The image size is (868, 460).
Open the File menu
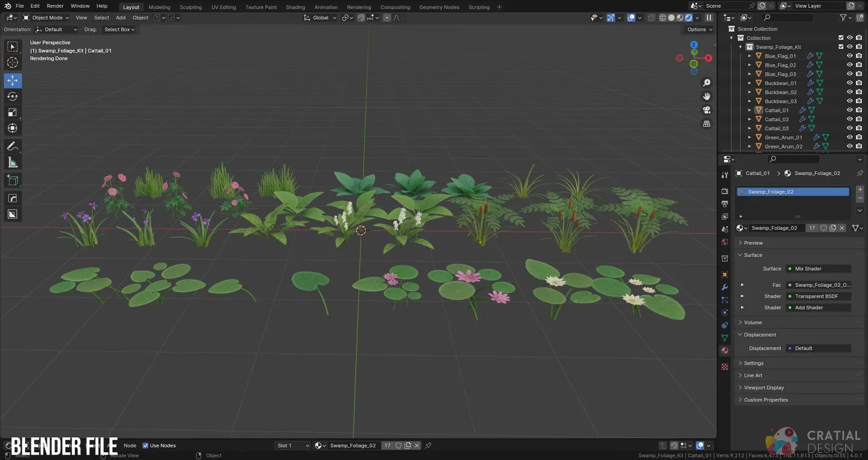click(x=19, y=6)
